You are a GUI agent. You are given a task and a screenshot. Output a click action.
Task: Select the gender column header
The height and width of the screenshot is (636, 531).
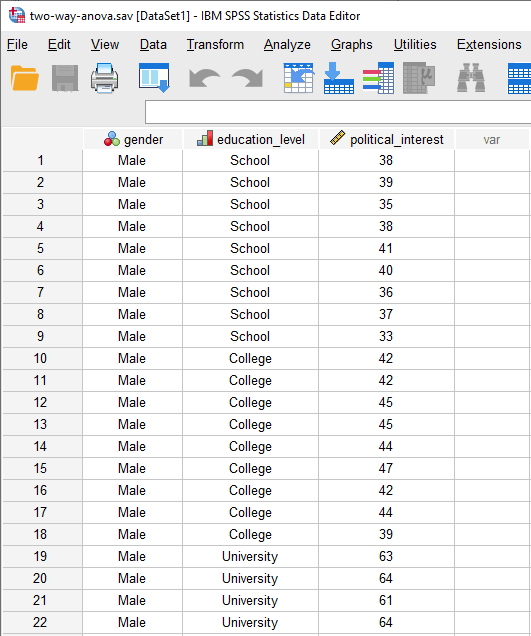(133, 140)
